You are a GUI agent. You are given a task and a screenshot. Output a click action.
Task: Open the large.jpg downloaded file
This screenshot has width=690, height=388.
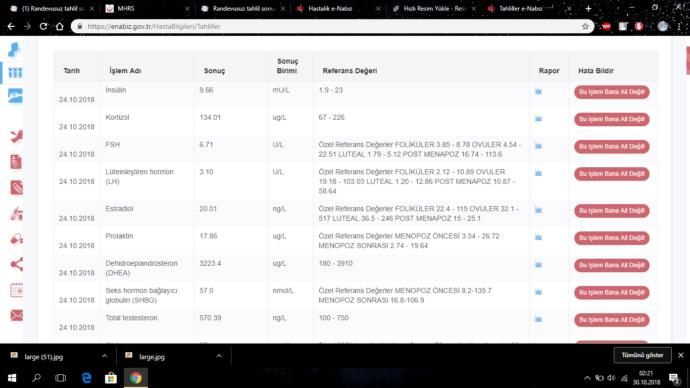pyautogui.click(x=152, y=357)
